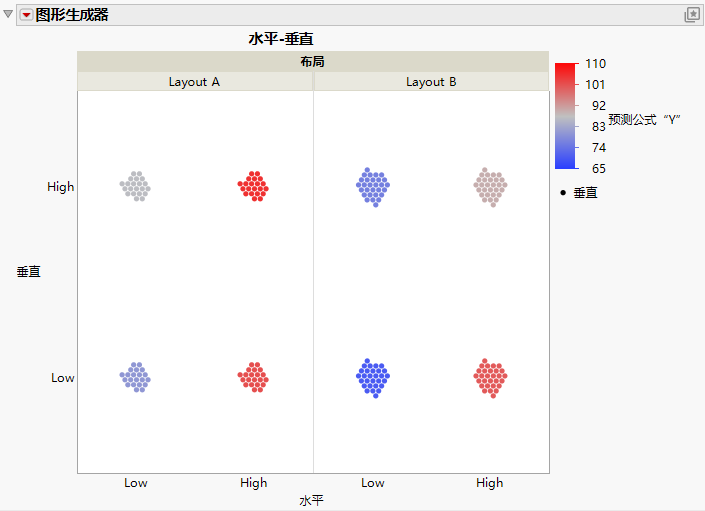The height and width of the screenshot is (511, 705).
Task: Collapse the 图形生成器 outline with gray triangle
Action: coord(8,14)
